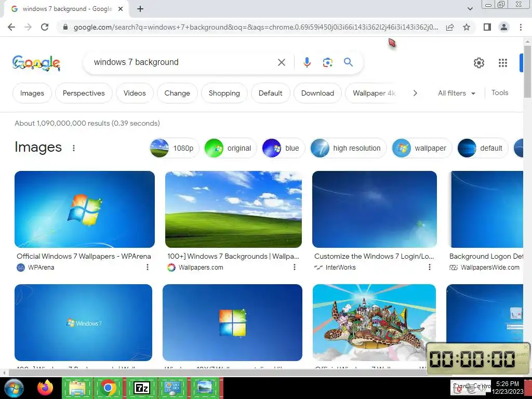This screenshot has height=399, width=532.
Task: Filter images by default chip
Action: click(482, 148)
